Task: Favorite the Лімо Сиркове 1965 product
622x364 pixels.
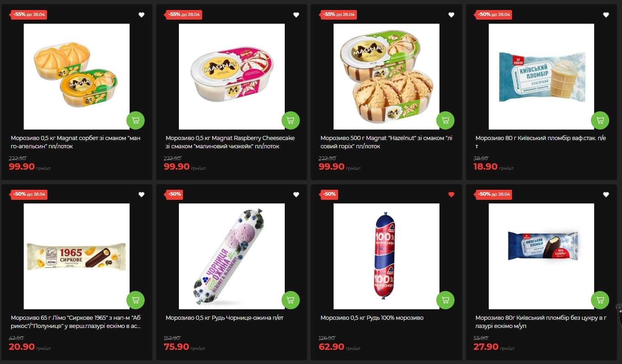Action: [x=141, y=194]
